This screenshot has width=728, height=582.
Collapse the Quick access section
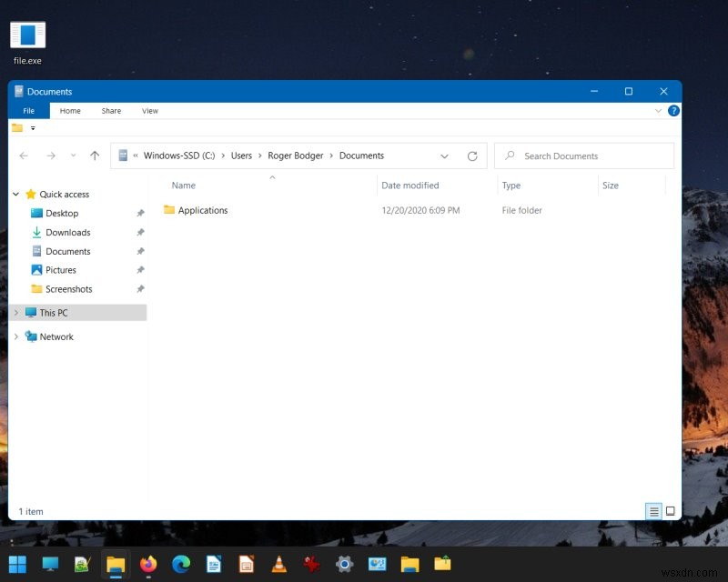15,194
